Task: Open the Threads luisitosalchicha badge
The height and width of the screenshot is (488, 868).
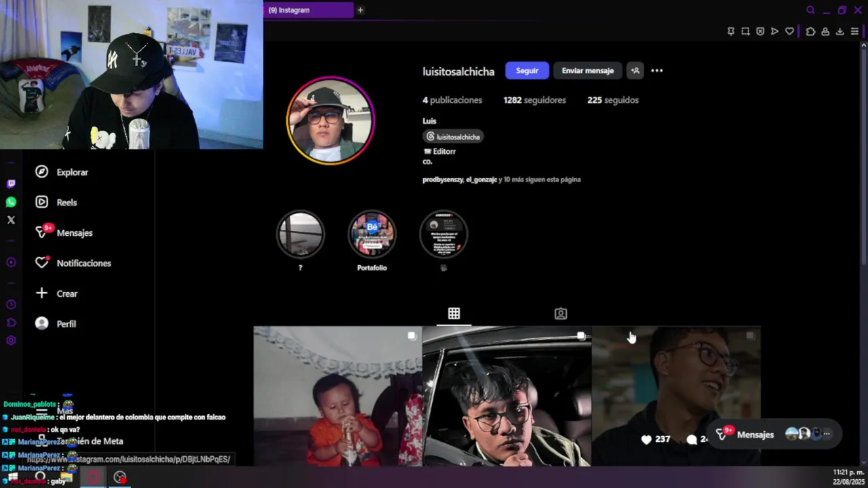Action: [453, 137]
